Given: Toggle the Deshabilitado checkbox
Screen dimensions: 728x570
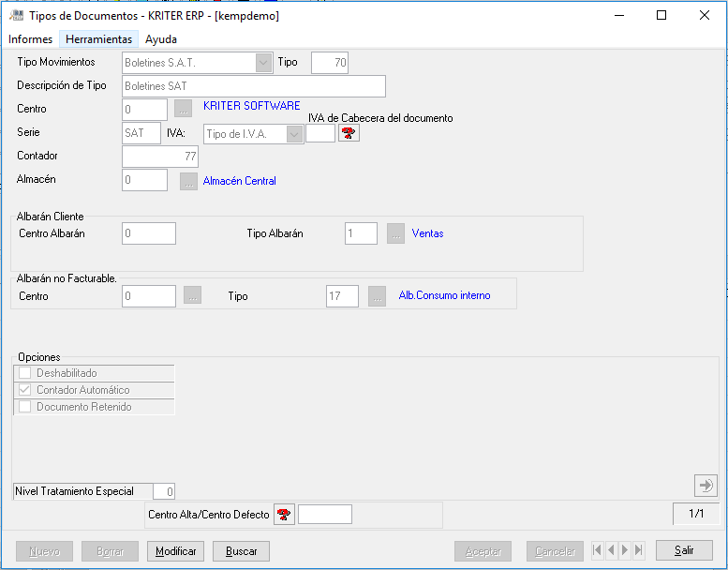Looking at the screenshot, I should 24,373.
